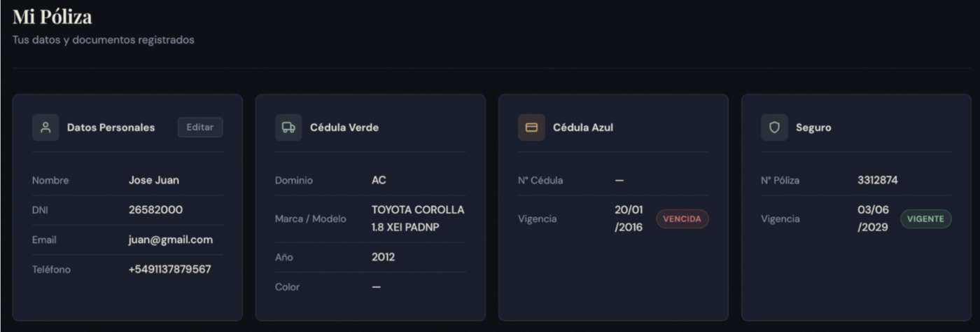Click the Cédula Azul expiry date 20/01/2016
This screenshot has width=980, height=332.
click(x=629, y=219)
